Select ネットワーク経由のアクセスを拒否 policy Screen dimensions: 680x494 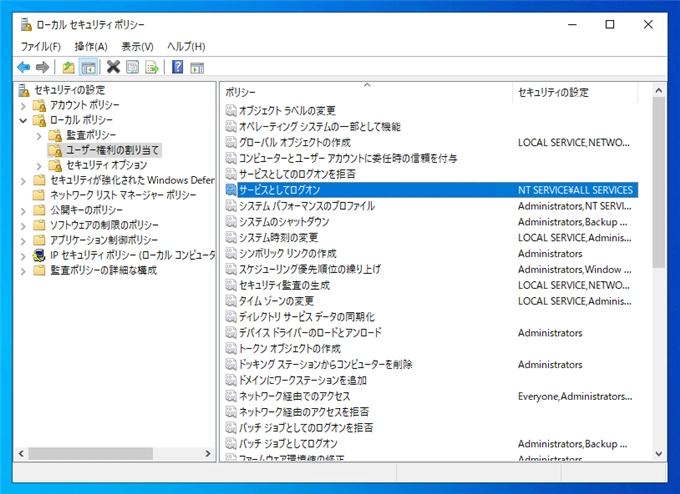tap(304, 412)
